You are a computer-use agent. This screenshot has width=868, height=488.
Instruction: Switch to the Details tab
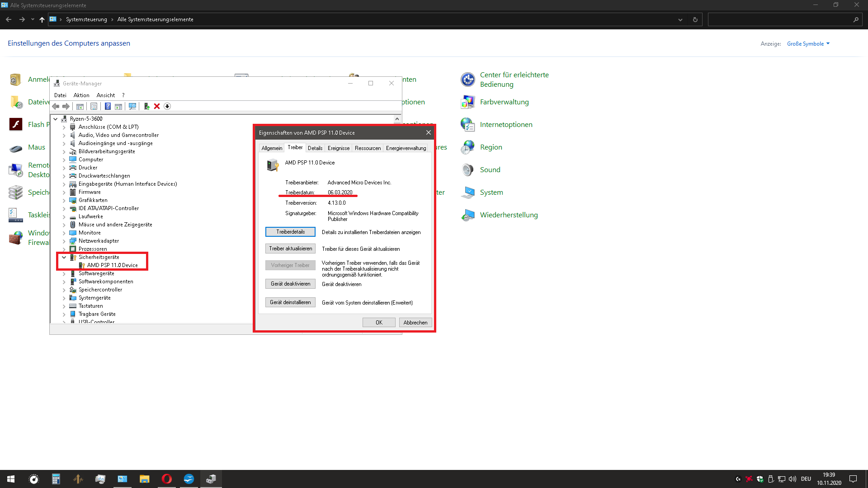[315, 148]
